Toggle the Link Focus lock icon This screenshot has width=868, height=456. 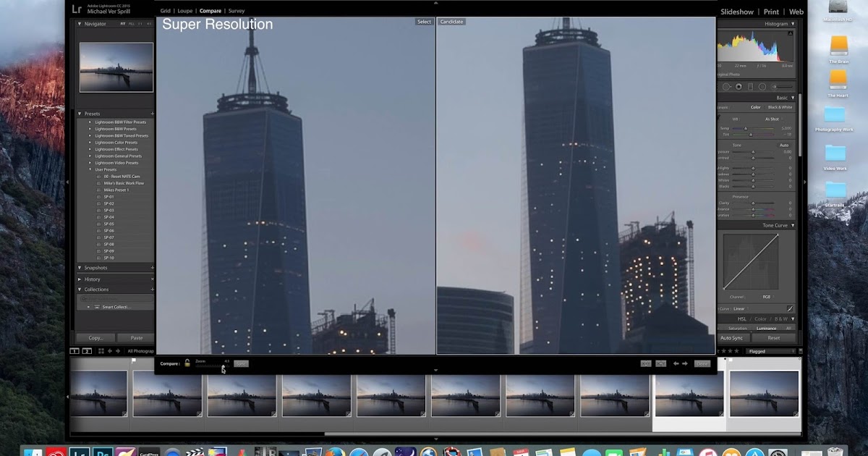tap(187, 363)
